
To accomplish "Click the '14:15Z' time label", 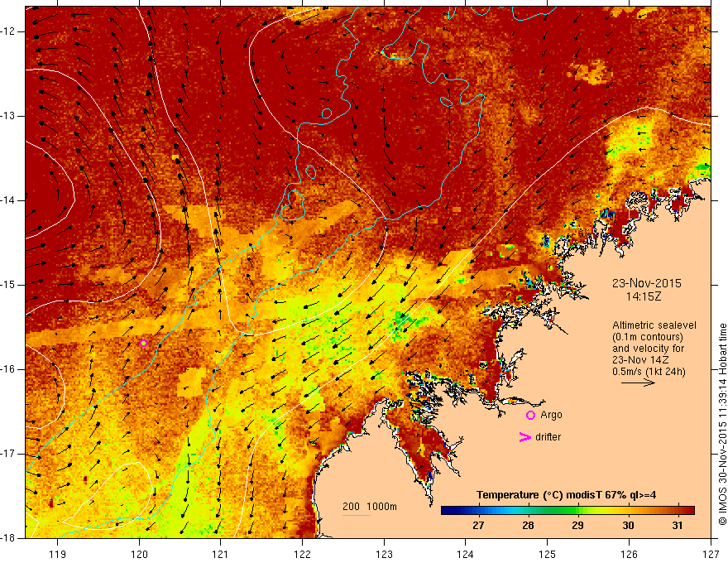I will coord(643,296).
